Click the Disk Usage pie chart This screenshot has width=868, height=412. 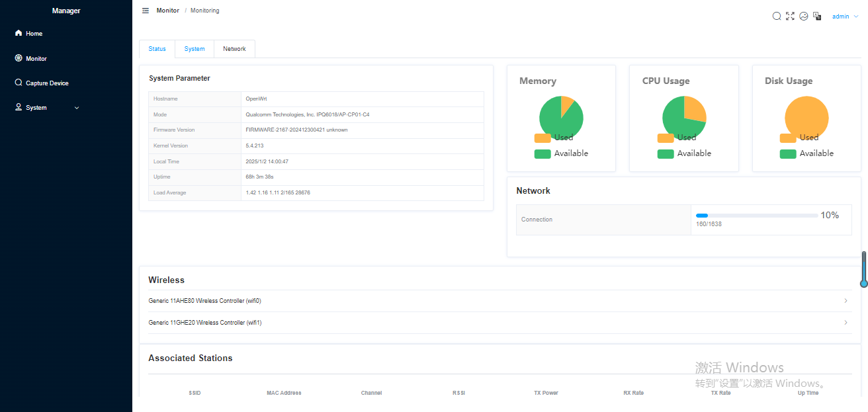pos(806,117)
